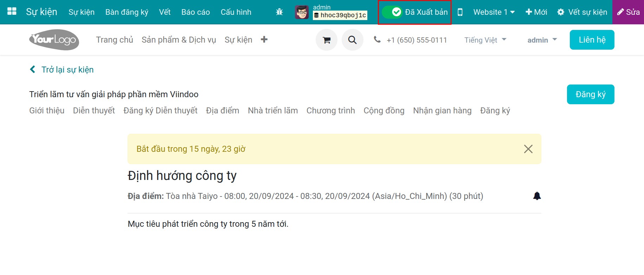Open the shopping cart icon

[x=327, y=40]
